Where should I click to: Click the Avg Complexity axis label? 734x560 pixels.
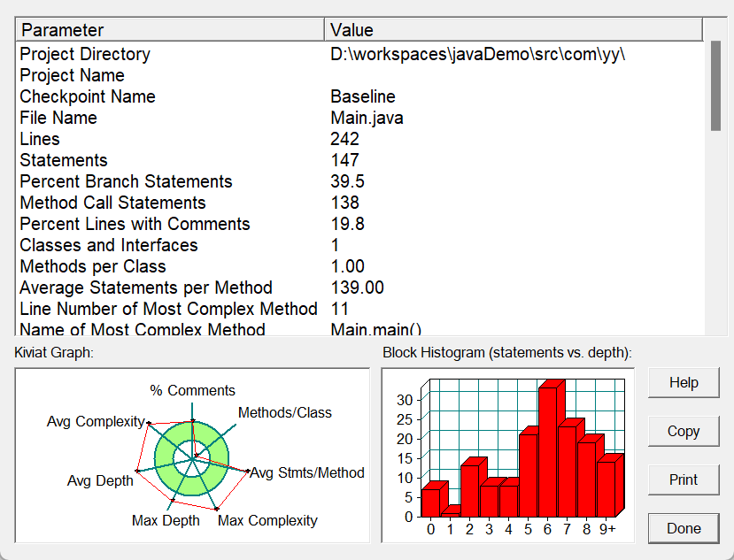pyautogui.click(x=96, y=421)
